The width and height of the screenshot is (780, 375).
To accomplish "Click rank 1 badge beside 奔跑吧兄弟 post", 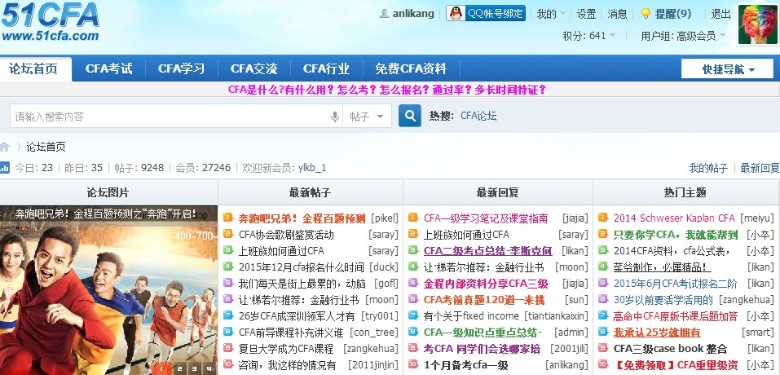I will pyautogui.click(x=228, y=218).
